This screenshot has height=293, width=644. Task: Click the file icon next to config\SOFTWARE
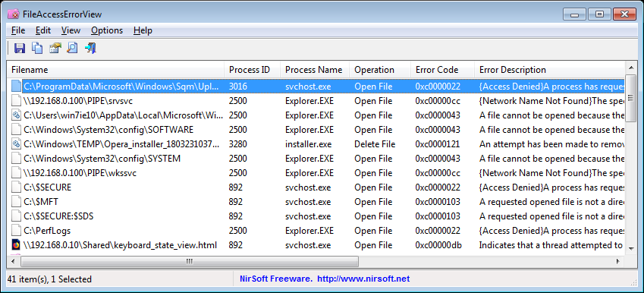click(x=16, y=130)
